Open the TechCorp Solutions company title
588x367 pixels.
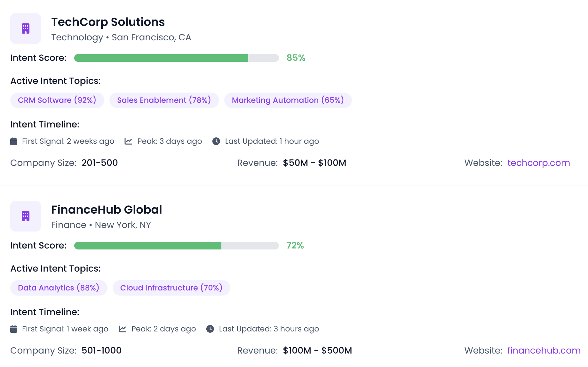(x=108, y=22)
